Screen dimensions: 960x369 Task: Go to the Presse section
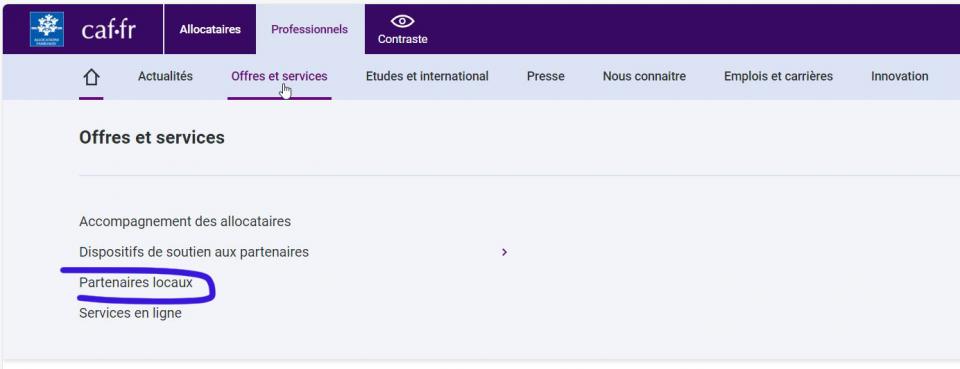pyautogui.click(x=546, y=76)
